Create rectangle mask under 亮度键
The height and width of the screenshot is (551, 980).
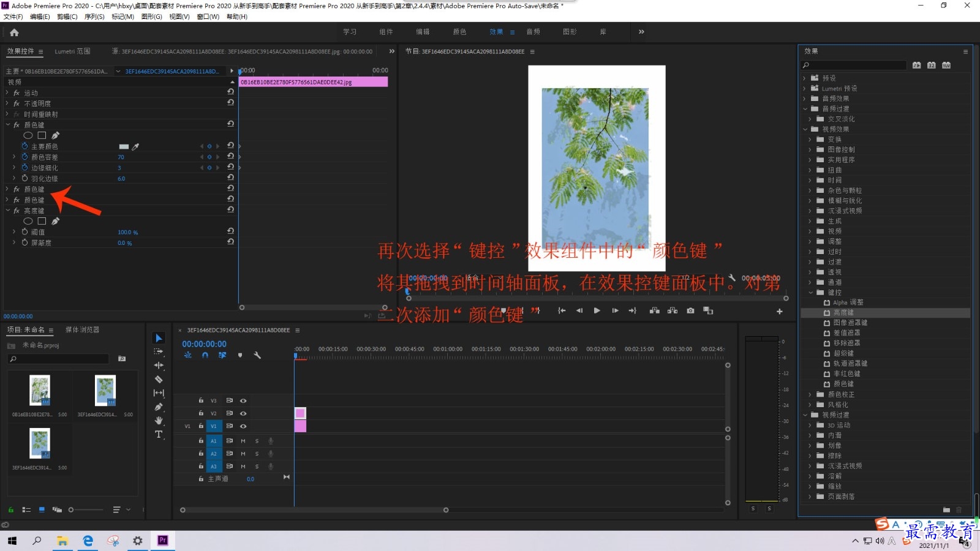(42, 221)
